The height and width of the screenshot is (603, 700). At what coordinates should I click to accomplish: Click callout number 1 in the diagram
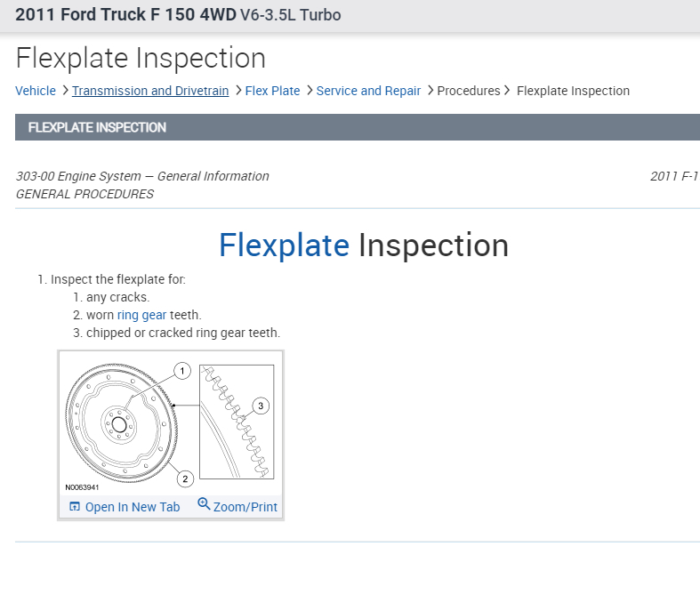pos(182,370)
